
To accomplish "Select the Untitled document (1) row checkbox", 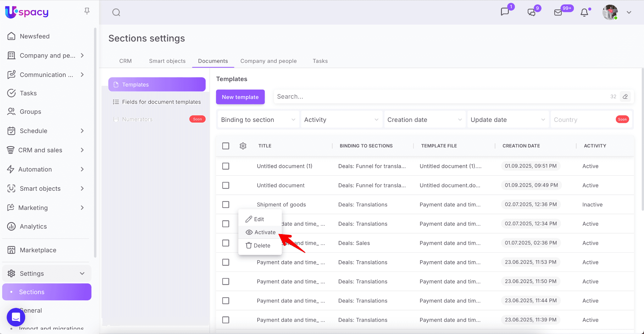I will (x=226, y=166).
